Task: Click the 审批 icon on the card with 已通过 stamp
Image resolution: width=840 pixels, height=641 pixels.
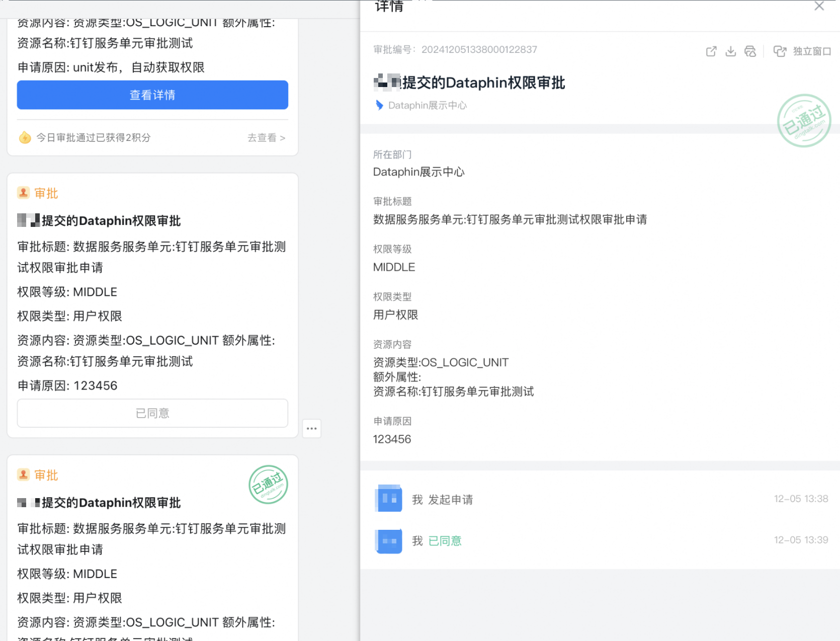Action: 23,475
